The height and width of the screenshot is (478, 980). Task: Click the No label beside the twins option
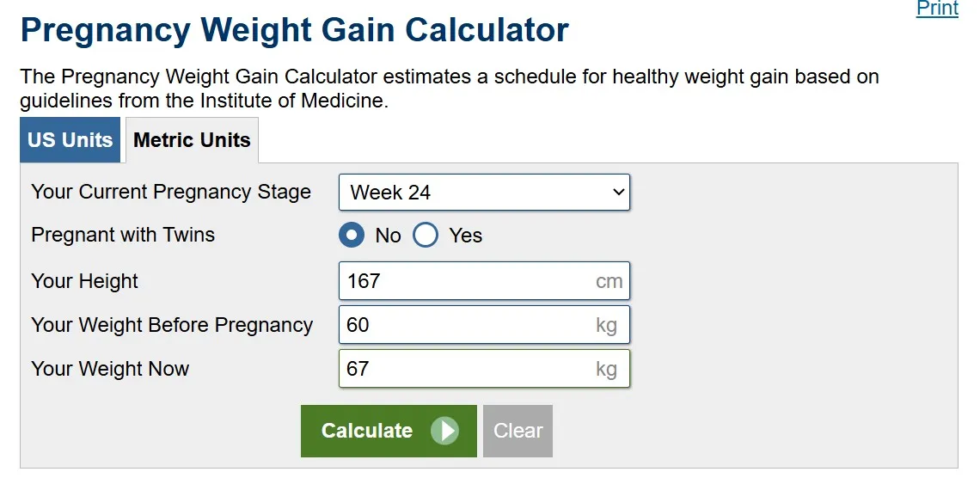click(388, 236)
